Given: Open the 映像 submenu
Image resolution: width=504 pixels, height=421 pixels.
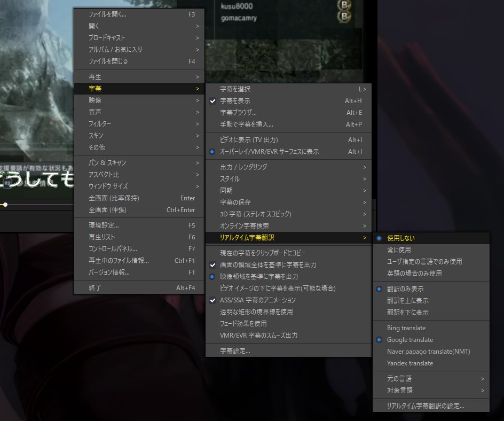Looking at the screenshot, I should [x=139, y=100].
